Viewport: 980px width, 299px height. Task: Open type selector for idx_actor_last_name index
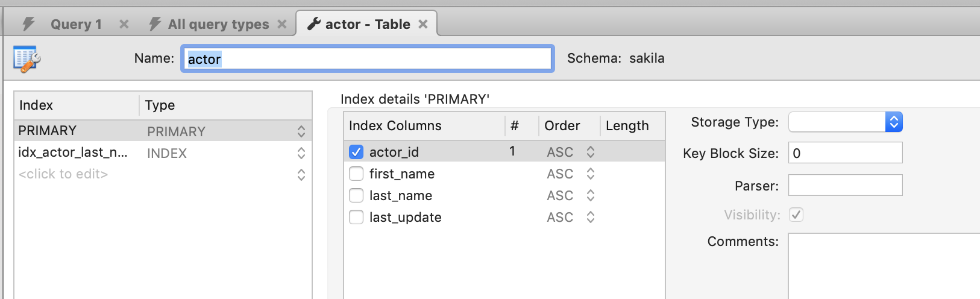click(301, 153)
